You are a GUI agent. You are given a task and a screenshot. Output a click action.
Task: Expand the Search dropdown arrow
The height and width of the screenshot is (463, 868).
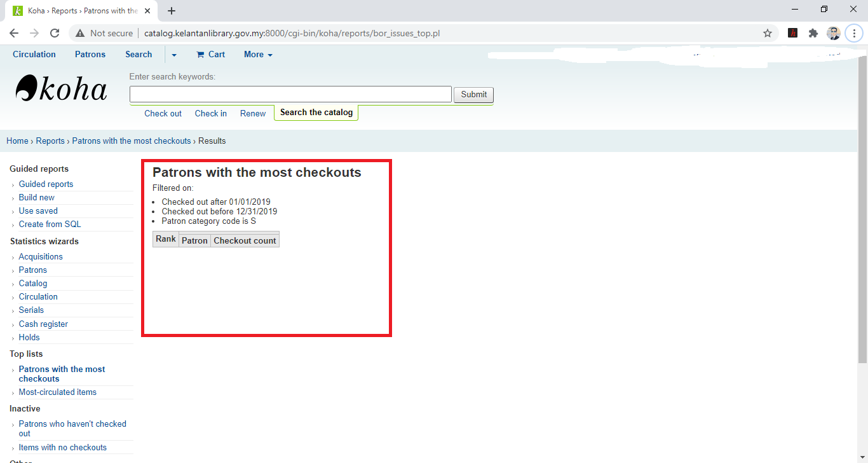click(x=174, y=55)
